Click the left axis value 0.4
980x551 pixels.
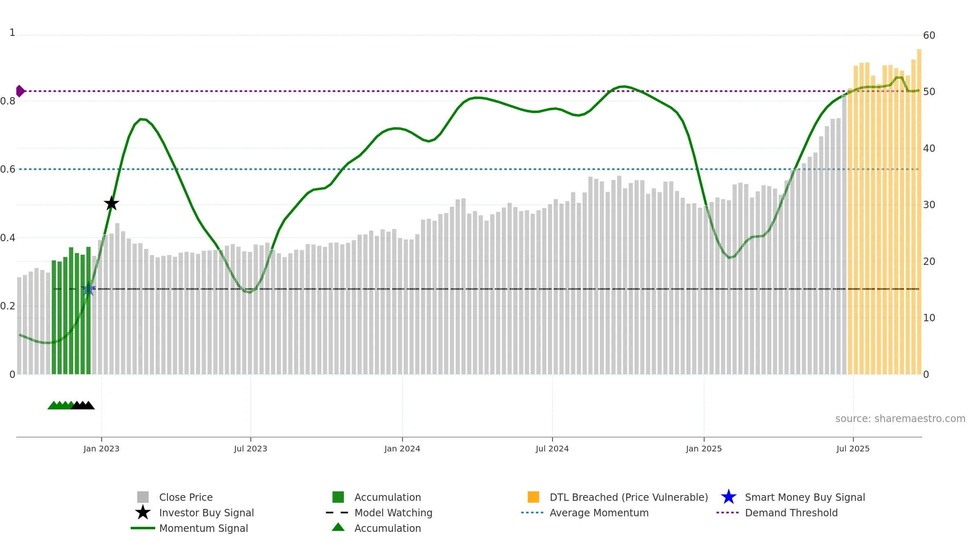point(8,238)
